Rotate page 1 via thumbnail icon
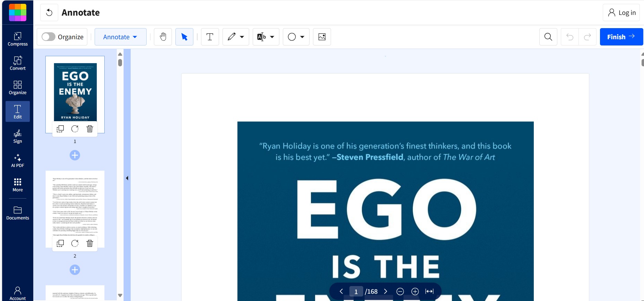Viewport: 644px width, 301px height. pyautogui.click(x=75, y=129)
